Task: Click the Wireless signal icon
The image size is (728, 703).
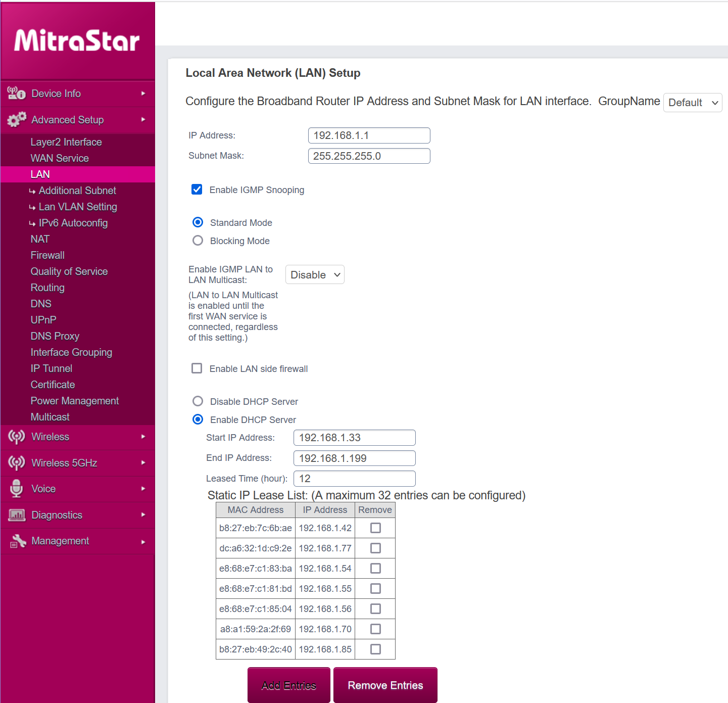Action: click(16, 437)
